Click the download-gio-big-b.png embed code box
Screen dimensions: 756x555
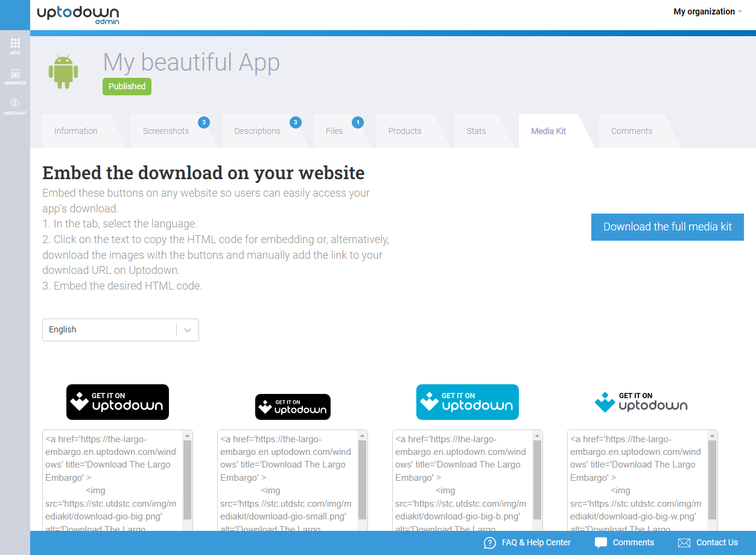[x=462, y=481]
